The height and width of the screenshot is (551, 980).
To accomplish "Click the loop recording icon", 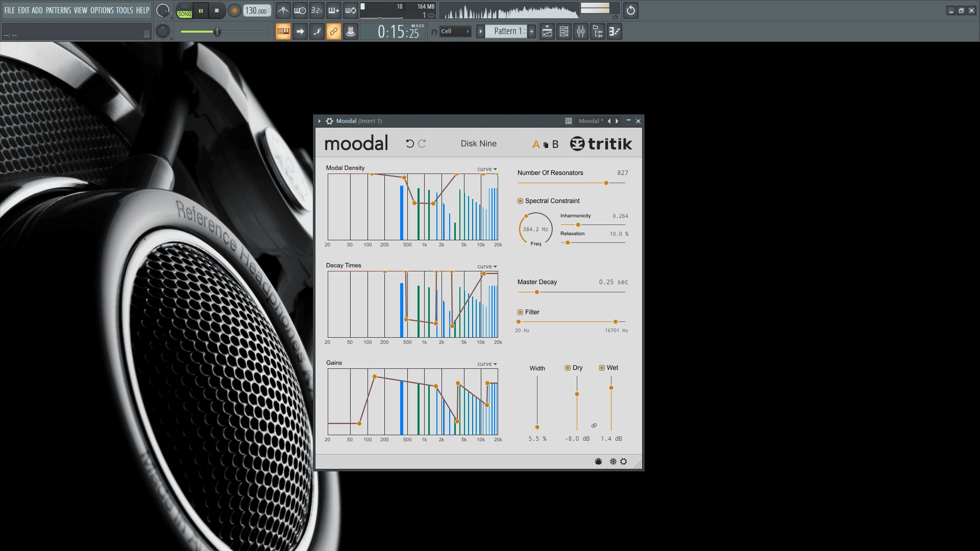I will (351, 10).
